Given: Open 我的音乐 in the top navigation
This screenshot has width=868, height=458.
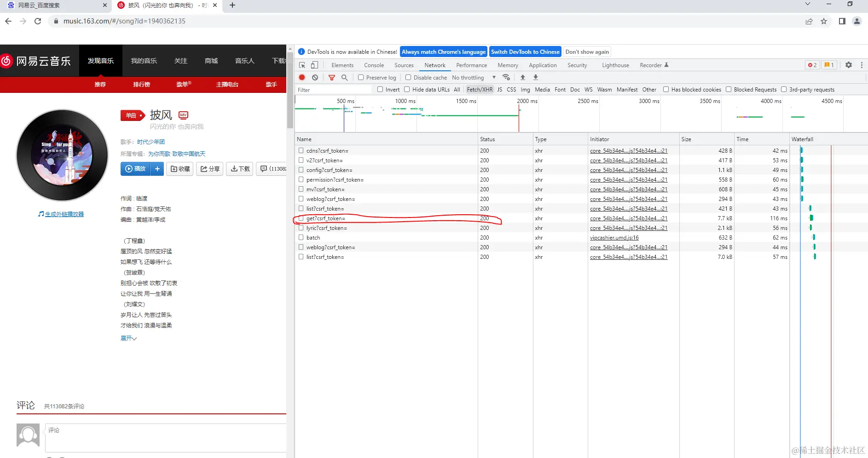Looking at the screenshot, I should 144,61.
